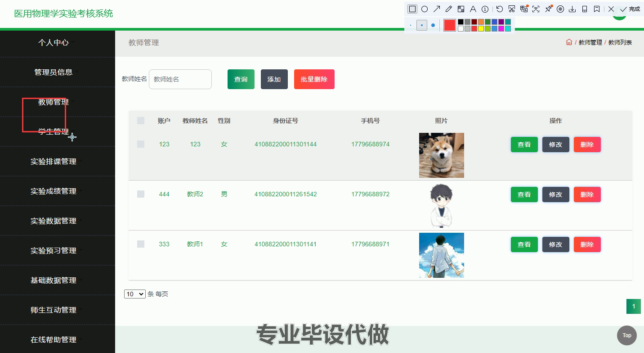This screenshot has width=644, height=353.
Task: Click the 教师姓名 search input field
Action: [x=180, y=79]
